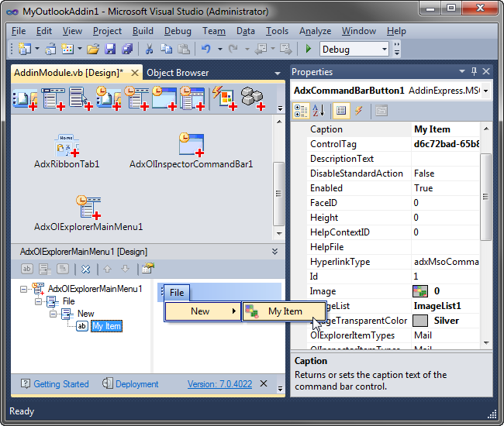Open the Help menu
This screenshot has width=504, height=426.
396,31
